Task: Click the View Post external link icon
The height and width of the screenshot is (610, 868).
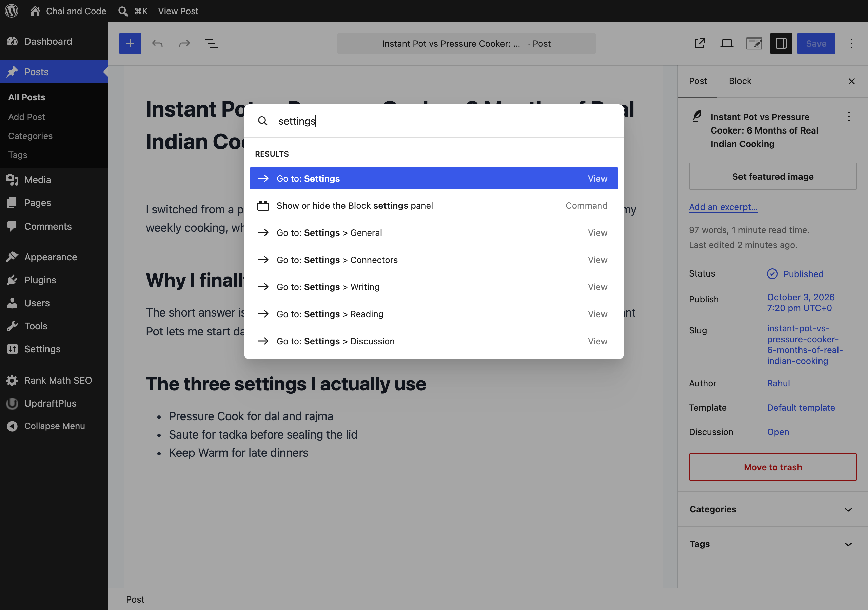Action: pyautogui.click(x=700, y=43)
